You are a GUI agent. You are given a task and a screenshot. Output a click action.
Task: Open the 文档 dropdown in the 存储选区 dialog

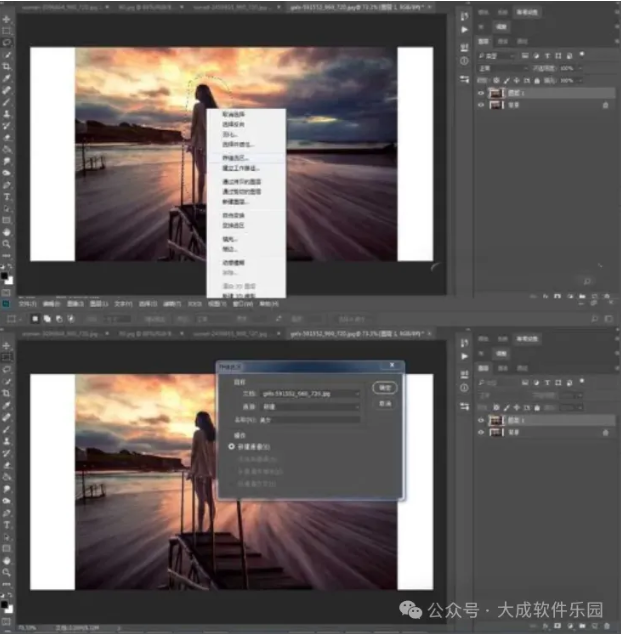coord(310,394)
